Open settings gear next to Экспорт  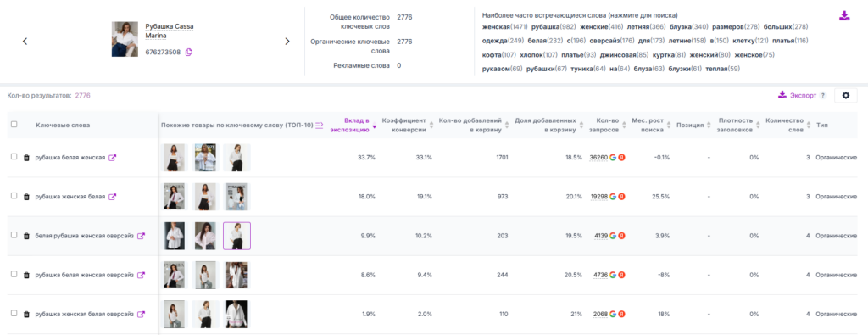[845, 95]
